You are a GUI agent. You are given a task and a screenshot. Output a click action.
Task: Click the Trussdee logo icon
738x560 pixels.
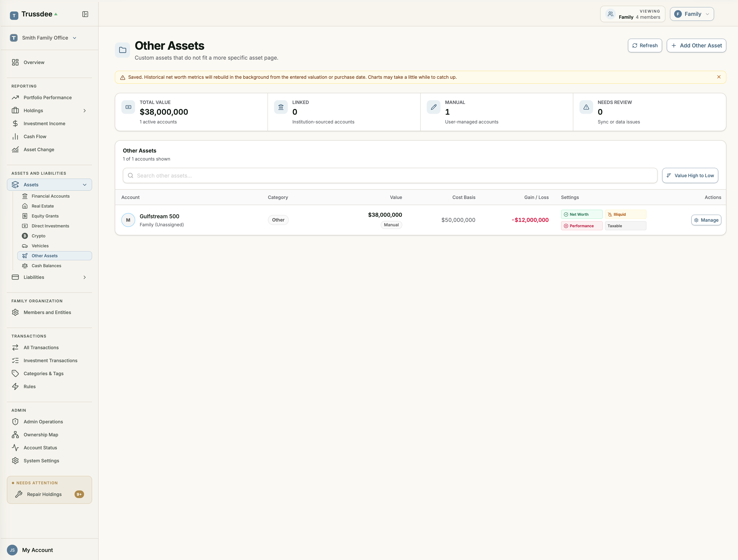[14, 15]
